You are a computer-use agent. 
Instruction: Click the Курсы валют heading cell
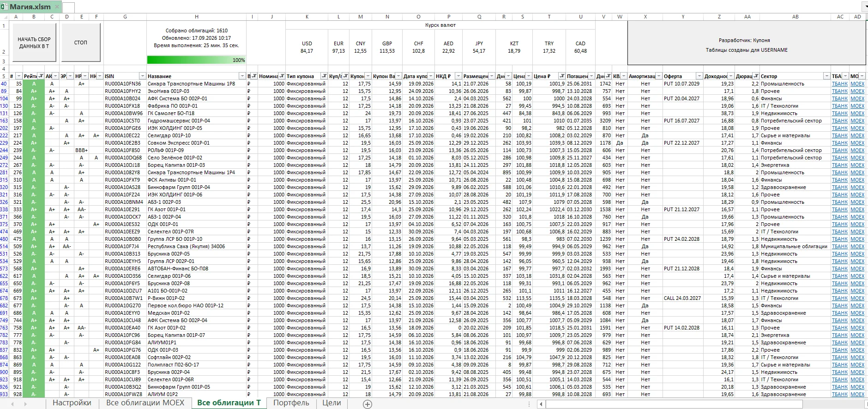pos(440,25)
